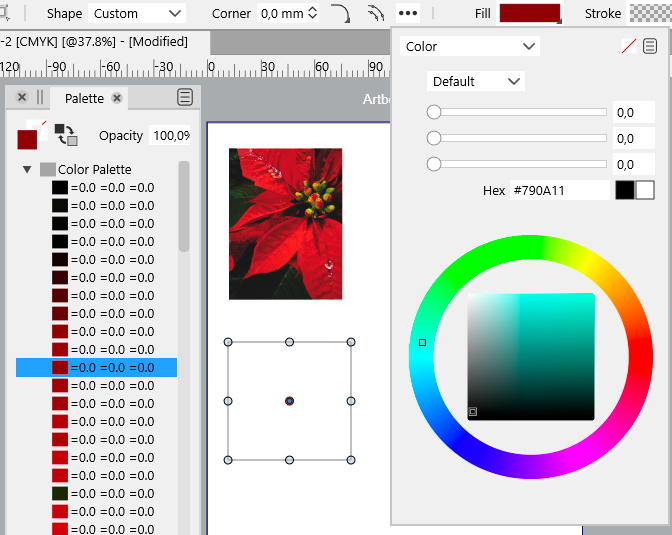Expand the Default dropdown in color popup
This screenshot has width=672, height=535.
coord(476,81)
